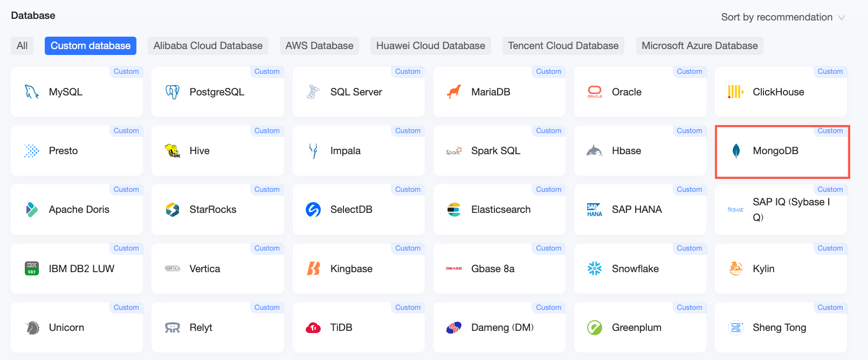Click the Presto dotted icon
This screenshot has width=868, height=360.
coord(32,151)
